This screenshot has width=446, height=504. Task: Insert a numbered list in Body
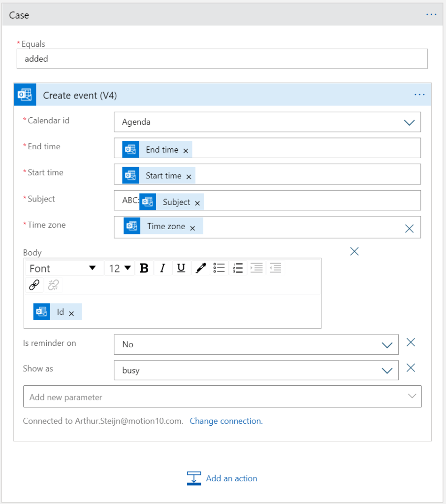pyautogui.click(x=238, y=268)
